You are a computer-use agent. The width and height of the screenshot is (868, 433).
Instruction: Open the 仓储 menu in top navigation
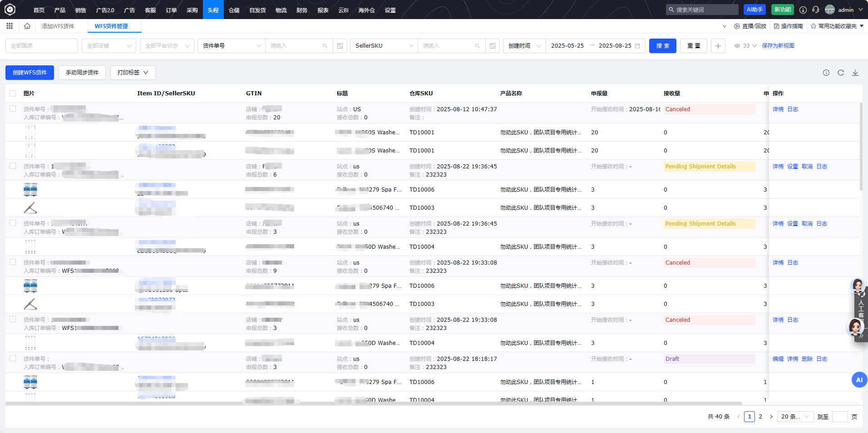click(x=234, y=10)
